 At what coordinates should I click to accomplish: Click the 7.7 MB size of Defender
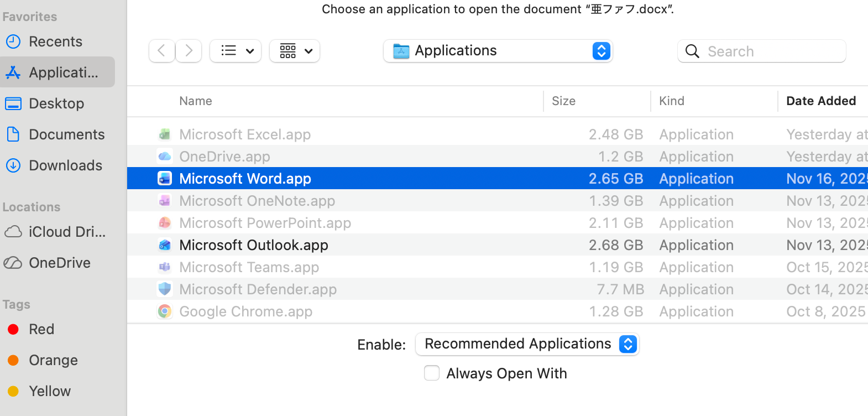click(x=620, y=289)
